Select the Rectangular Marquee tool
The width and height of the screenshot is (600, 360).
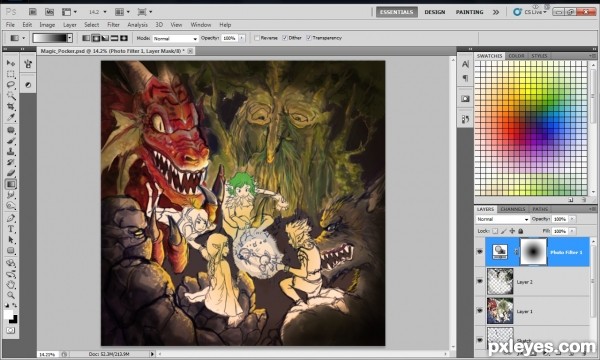tap(11, 74)
